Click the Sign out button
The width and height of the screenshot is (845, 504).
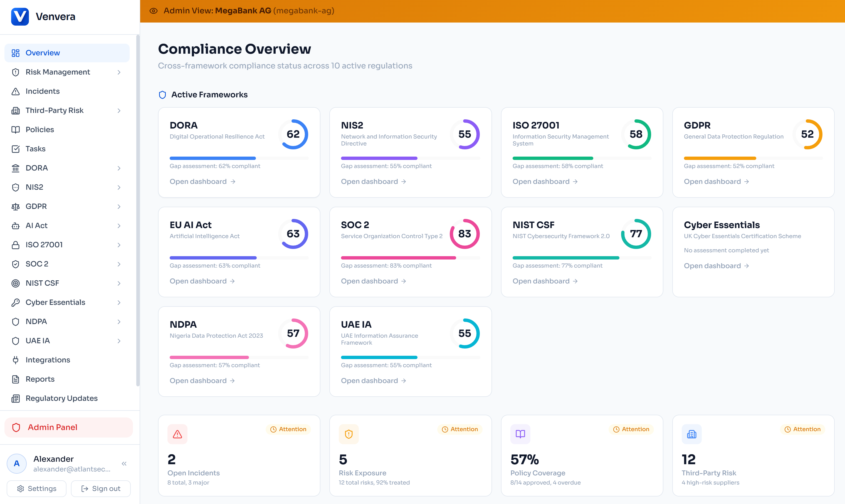pos(101,488)
